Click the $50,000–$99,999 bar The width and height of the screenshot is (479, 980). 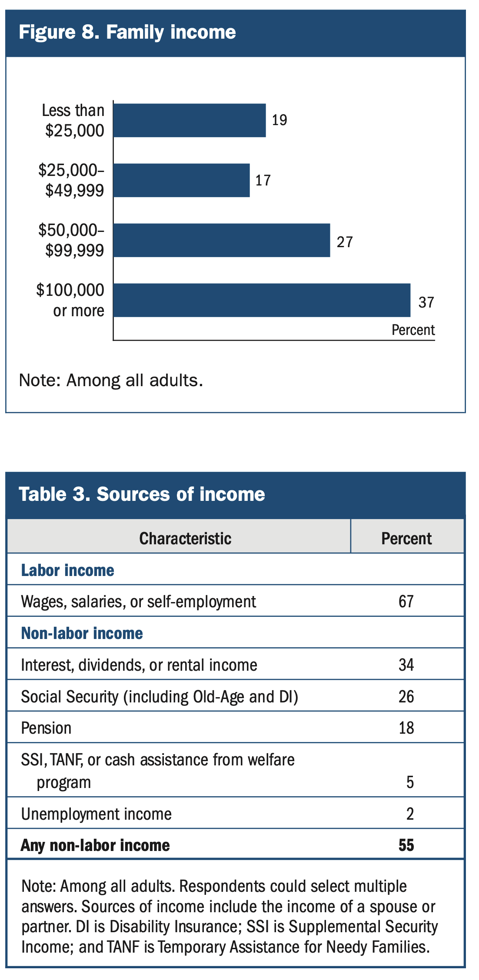[222, 240]
